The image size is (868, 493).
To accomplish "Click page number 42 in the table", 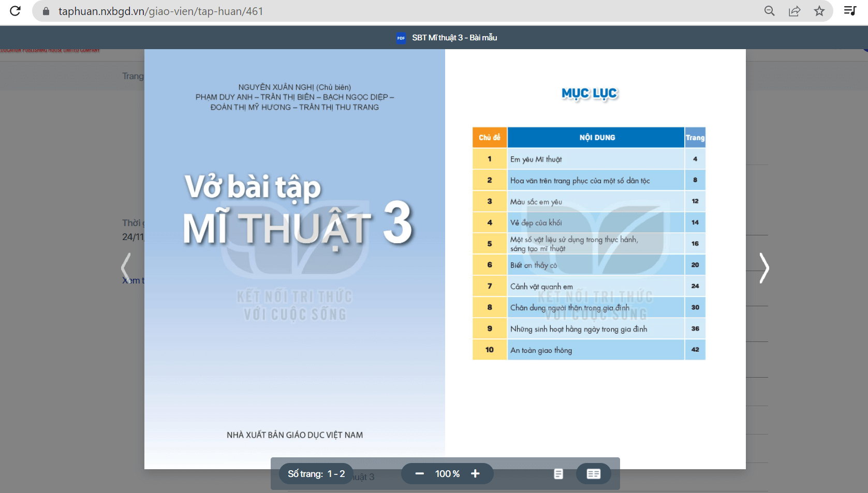I will click(x=695, y=350).
